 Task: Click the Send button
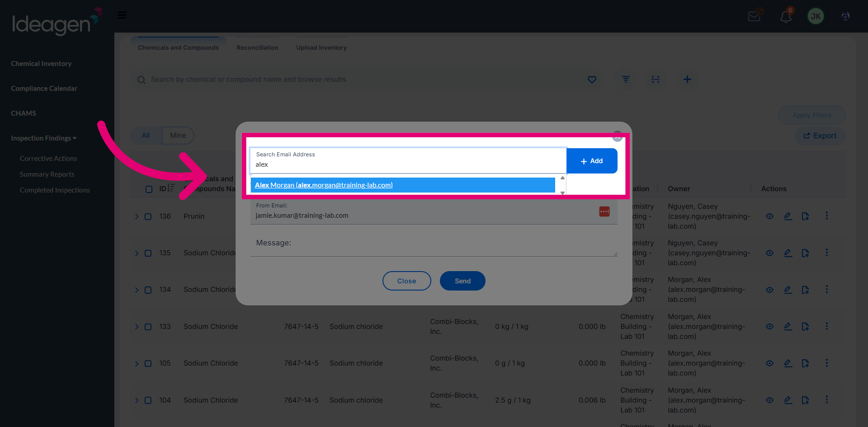coord(462,281)
